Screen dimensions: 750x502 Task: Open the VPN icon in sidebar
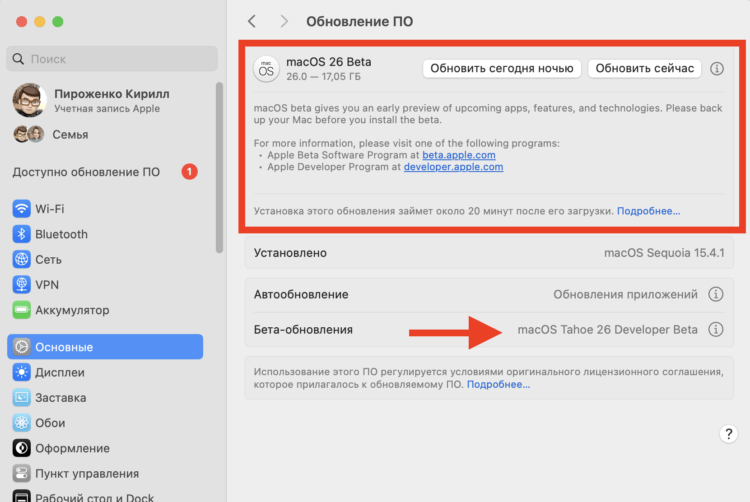point(22,285)
